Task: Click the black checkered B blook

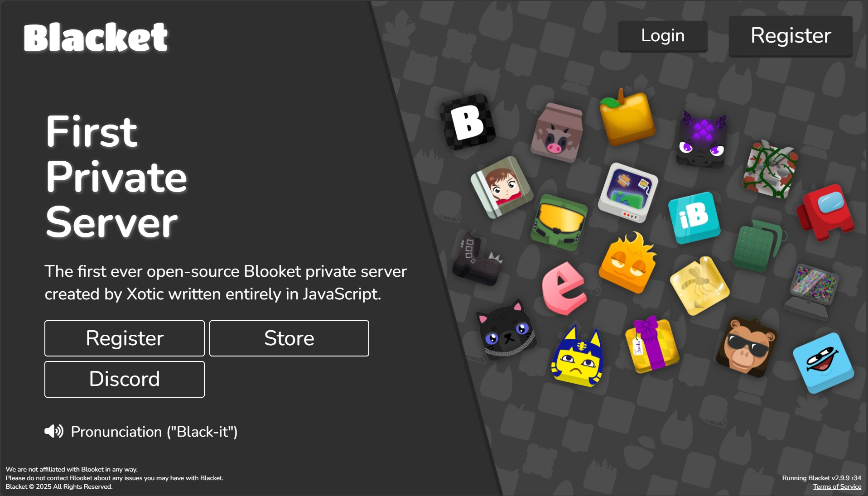Action: tap(468, 122)
